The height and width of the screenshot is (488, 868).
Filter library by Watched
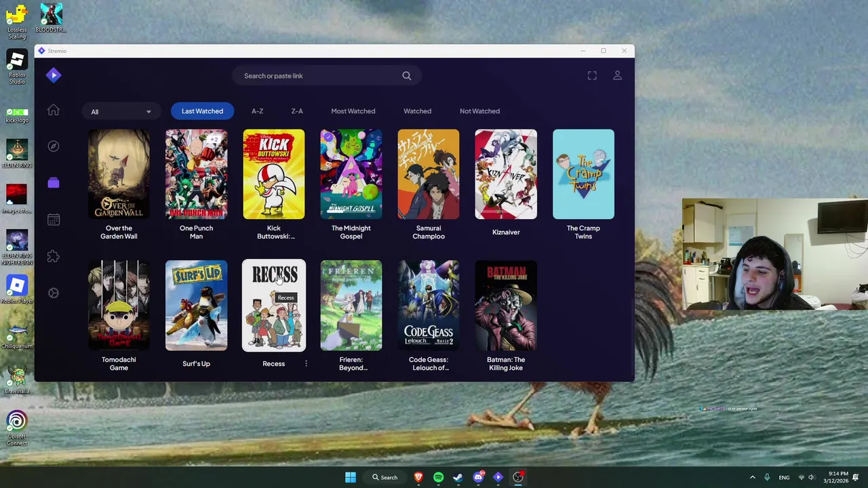[x=417, y=111]
